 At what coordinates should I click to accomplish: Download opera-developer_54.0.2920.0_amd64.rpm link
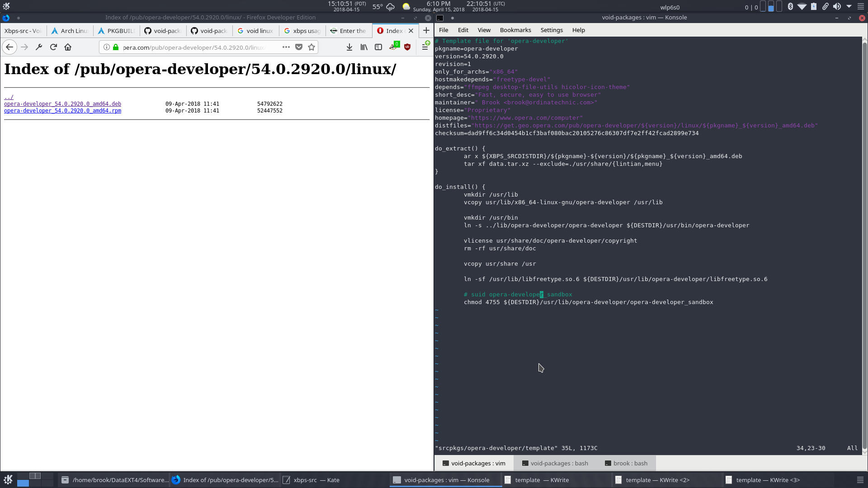tap(62, 111)
